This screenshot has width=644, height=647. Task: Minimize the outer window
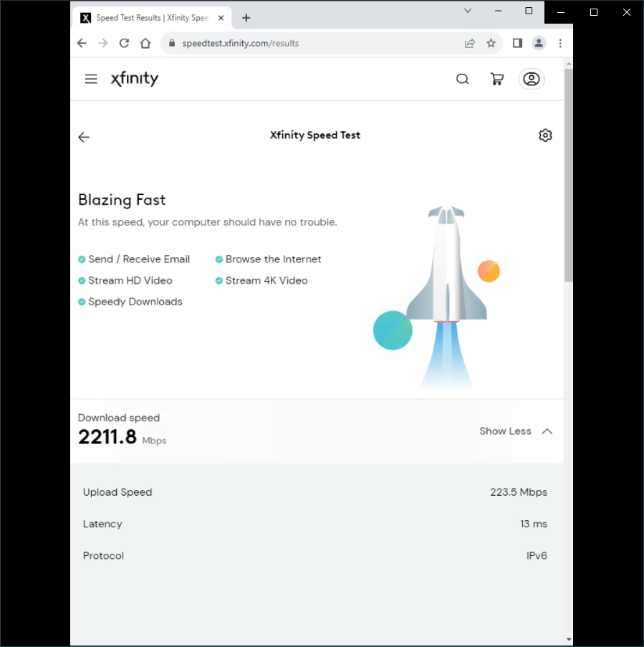coord(561,12)
